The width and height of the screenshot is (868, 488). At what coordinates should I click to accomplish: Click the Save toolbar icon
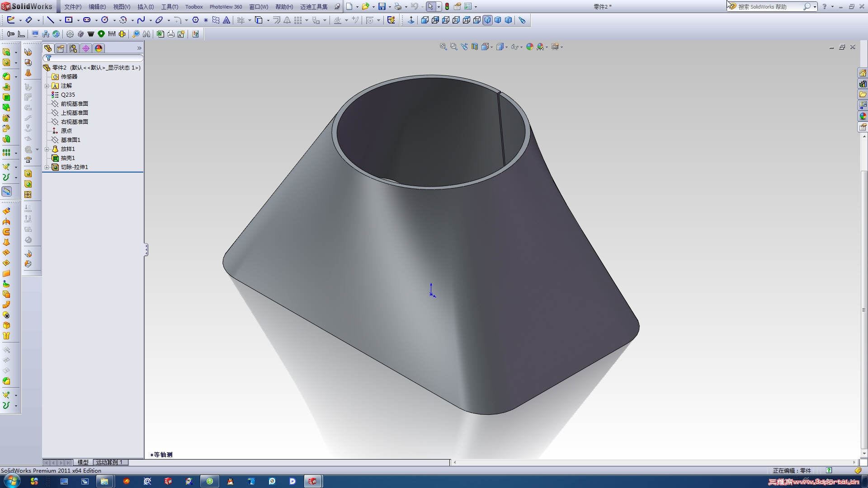coord(382,7)
